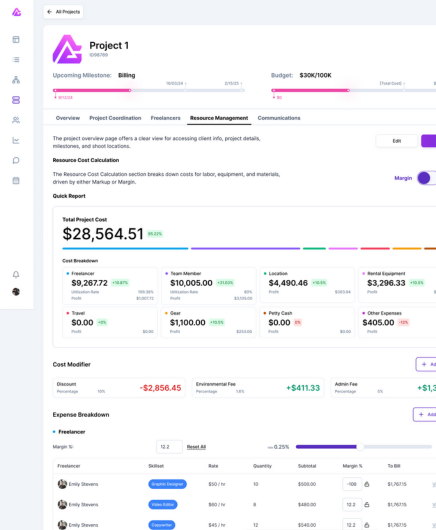Click the To Bill column header
This screenshot has height=530, width=436.
[394, 466]
